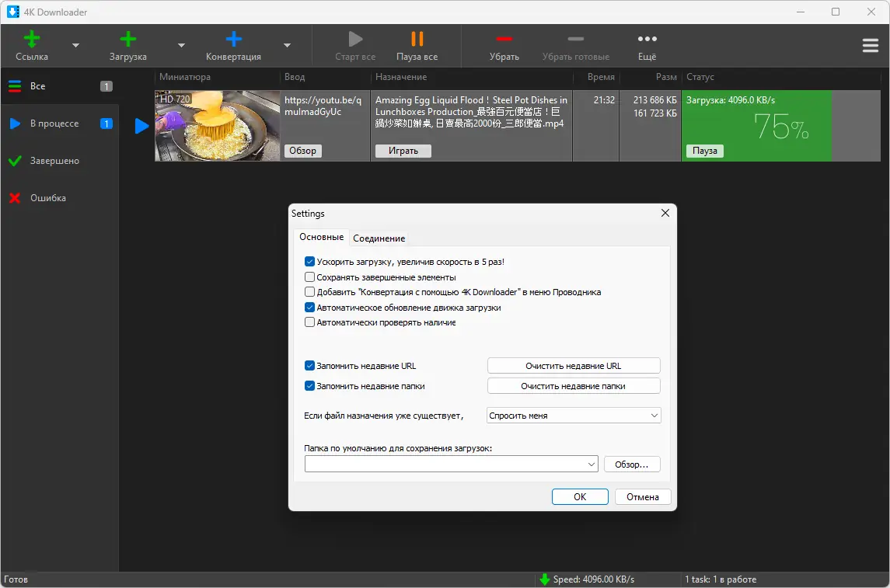Disable Ускорить загрузку checkbox

309,262
